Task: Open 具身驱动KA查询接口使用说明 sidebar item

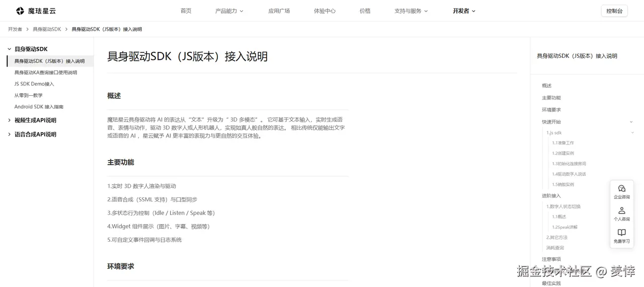Action: (46, 73)
